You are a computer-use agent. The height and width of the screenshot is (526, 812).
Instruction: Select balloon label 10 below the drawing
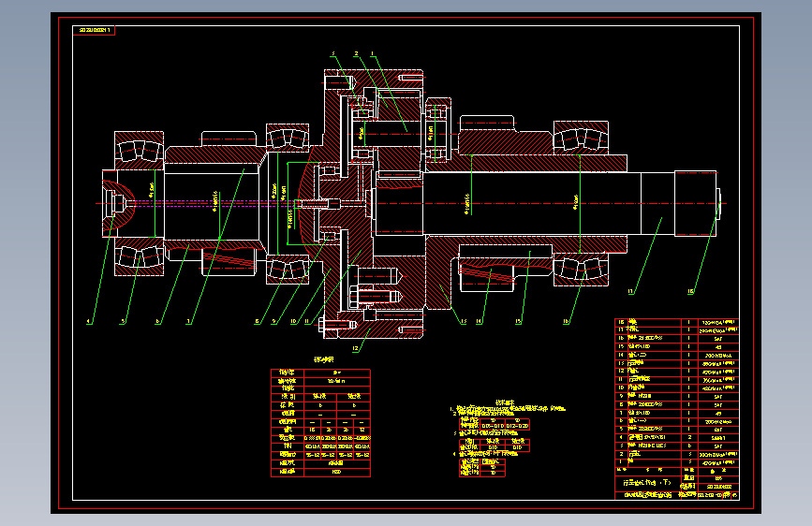[294, 322]
